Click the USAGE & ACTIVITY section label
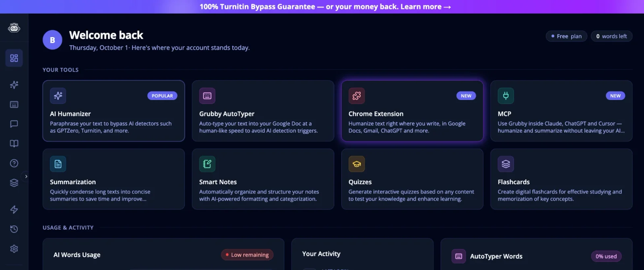The height and width of the screenshot is (270, 644). pyautogui.click(x=68, y=228)
